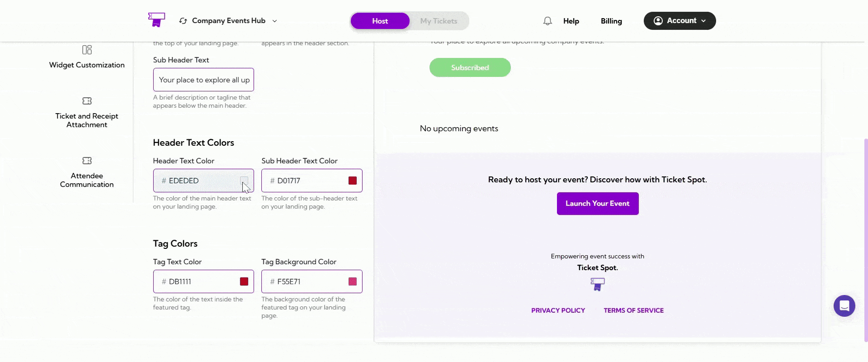The width and height of the screenshot is (868, 362).
Task: Open the Header Text Color swatch picker
Action: (244, 181)
